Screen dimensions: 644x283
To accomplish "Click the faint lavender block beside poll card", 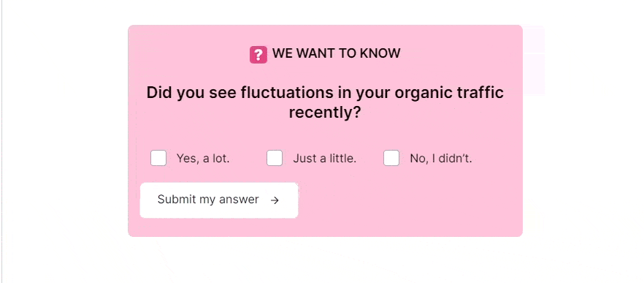I will [x=534, y=61].
